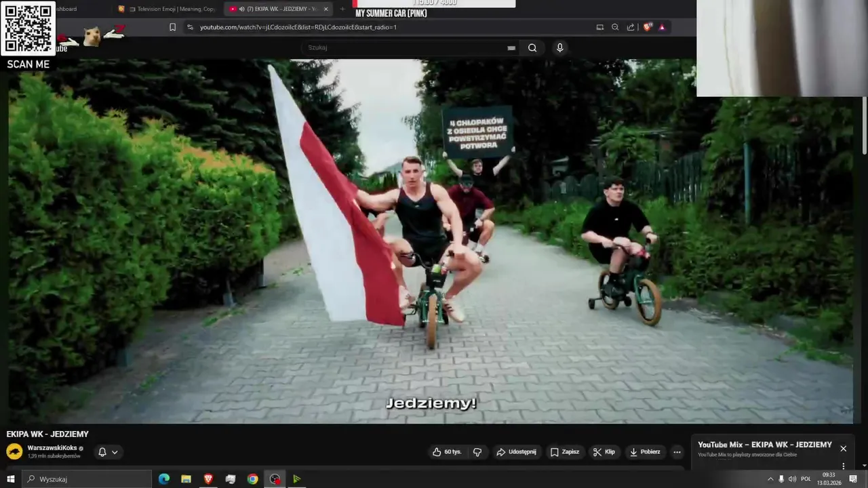This screenshot has height=488, width=868.
Task: Dislike the video with the thumbs-down button
Action: click(477, 452)
